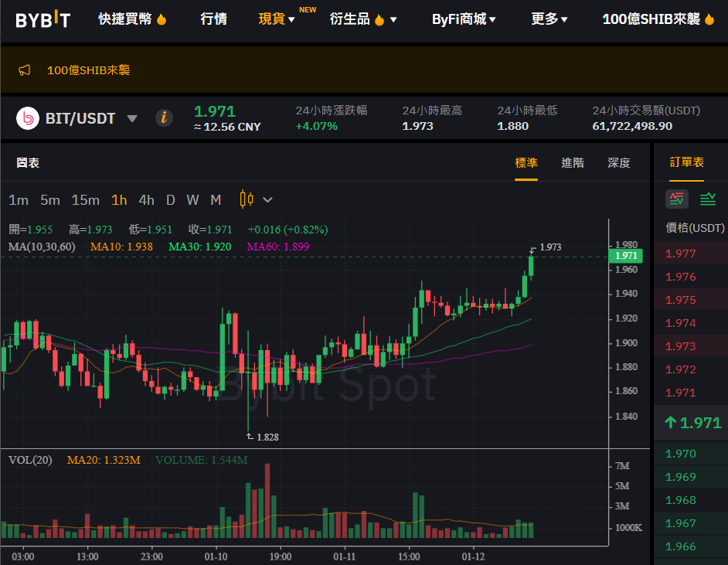This screenshot has height=565, width=728.
Task: Click the 1.974 ask price row
Action: point(691,323)
